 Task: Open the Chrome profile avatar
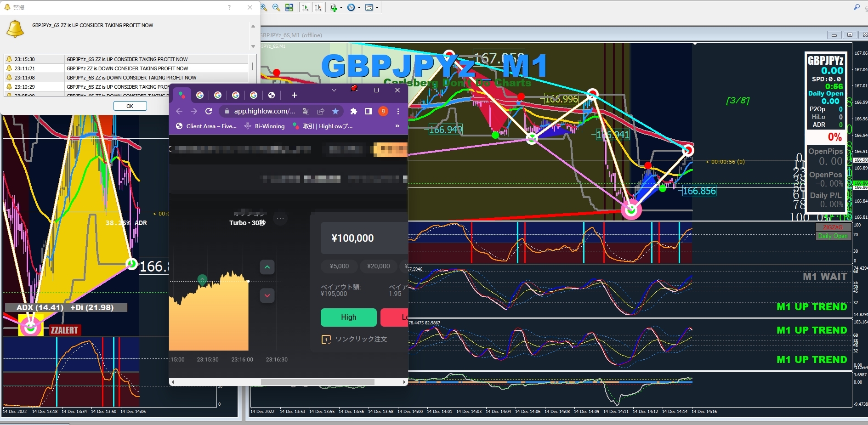click(383, 111)
